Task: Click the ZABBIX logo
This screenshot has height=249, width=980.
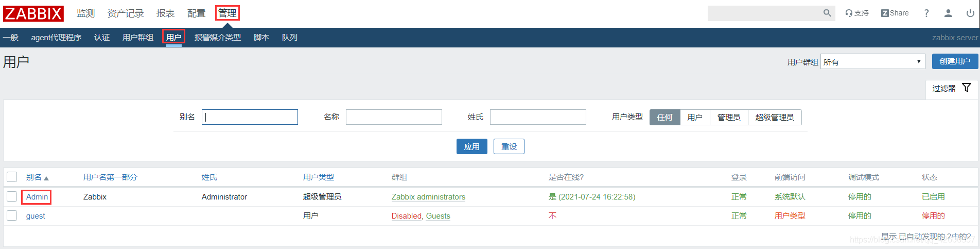Action: tap(33, 13)
